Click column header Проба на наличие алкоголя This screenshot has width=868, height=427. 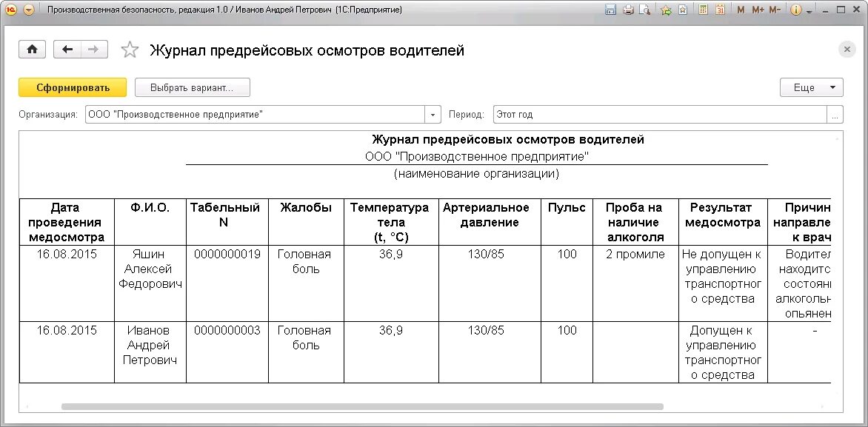click(x=635, y=222)
